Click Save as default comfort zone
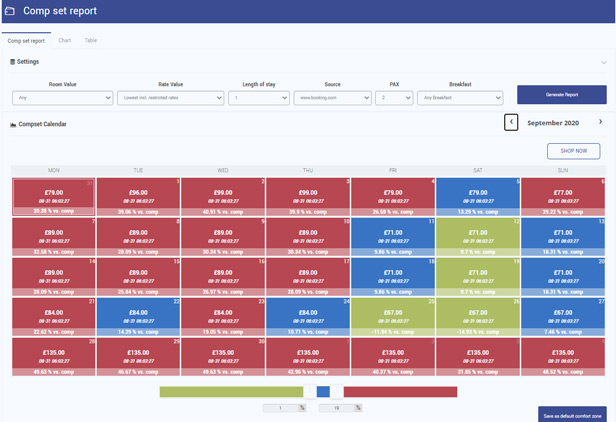The image size is (616, 422). click(x=570, y=415)
